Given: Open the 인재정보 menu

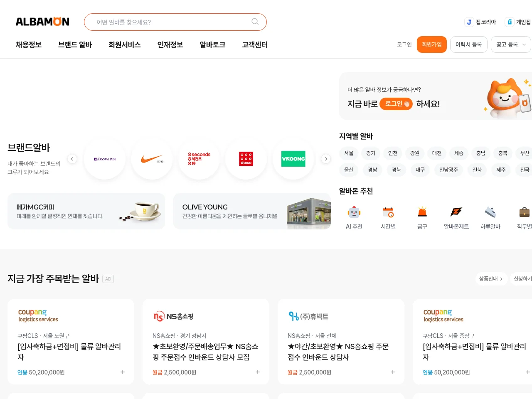Looking at the screenshot, I should 170,44.
